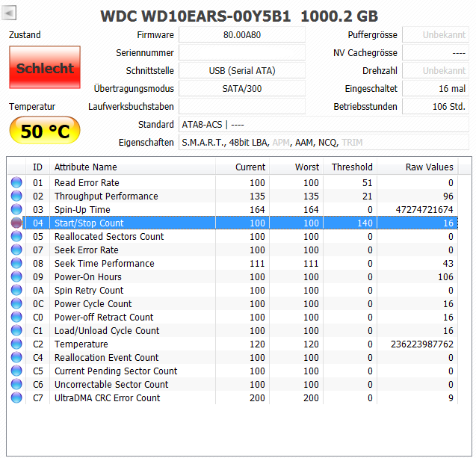Click the status orb for Throughput Performance
This screenshot has width=476, height=458.
pyautogui.click(x=16, y=196)
